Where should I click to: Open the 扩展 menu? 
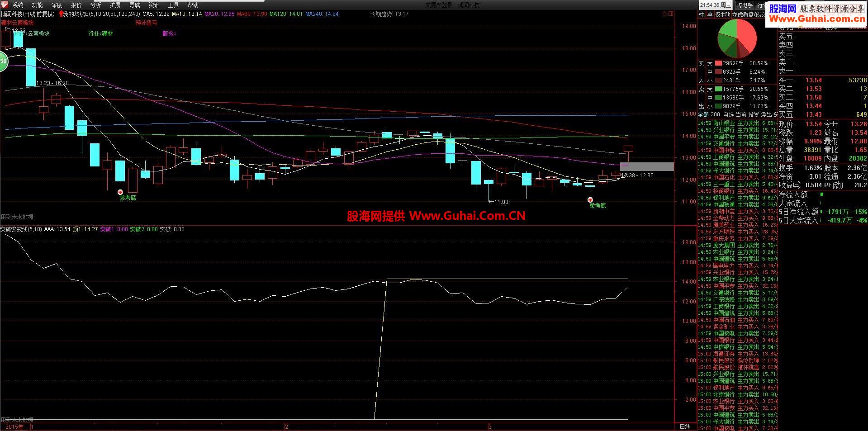tap(115, 5)
